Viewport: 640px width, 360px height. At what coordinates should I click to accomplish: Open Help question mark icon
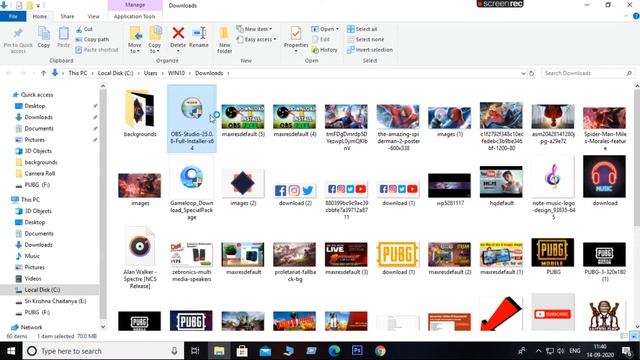point(636,16)
